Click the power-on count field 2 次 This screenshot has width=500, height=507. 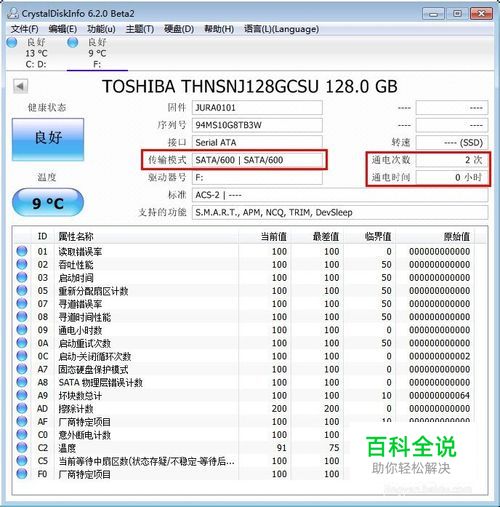point(452,160)
